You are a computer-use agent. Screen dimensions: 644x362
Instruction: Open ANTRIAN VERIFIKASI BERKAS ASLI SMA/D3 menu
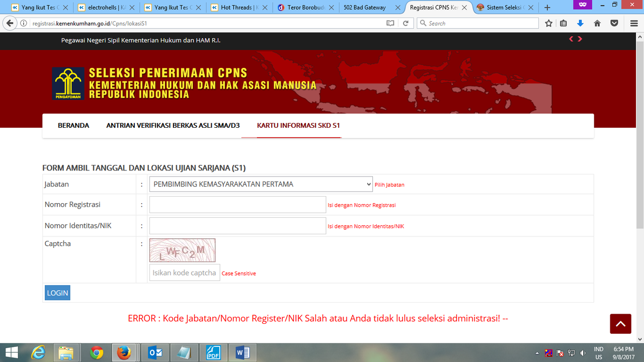(x=173, y=126)
